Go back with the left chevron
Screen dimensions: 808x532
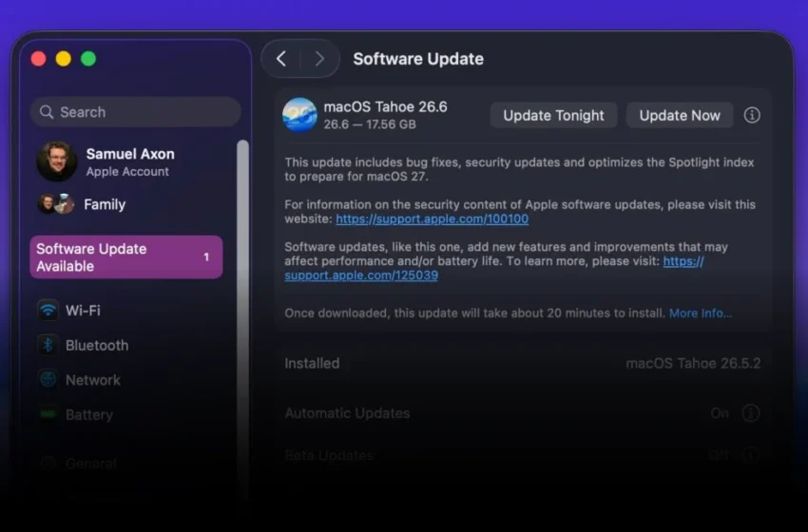[x=281, y=59]
